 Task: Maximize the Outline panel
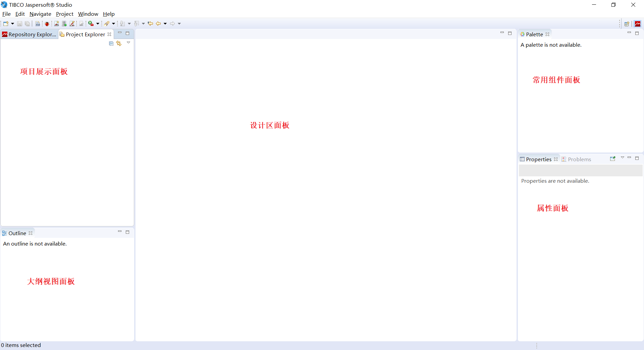pos(127,232)
